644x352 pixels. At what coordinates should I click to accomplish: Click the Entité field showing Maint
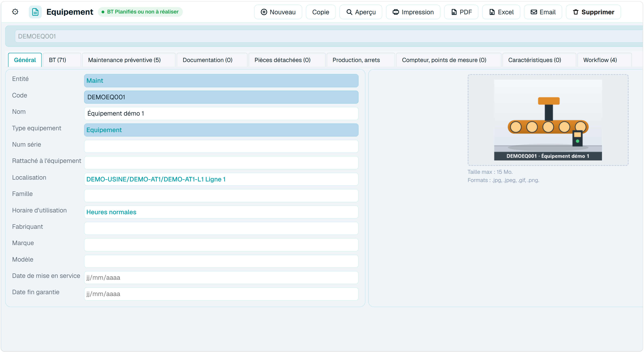point(221,81)
